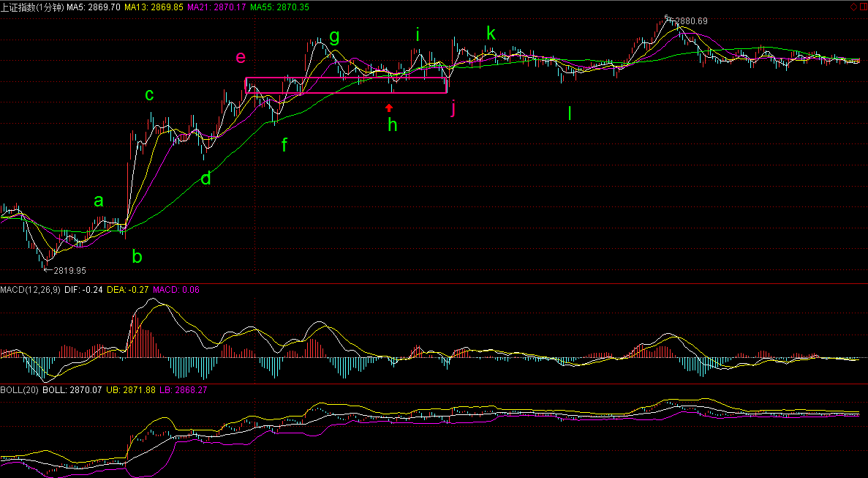Click the 上证指数(1分钟) chart title
This screenshot has width=868, height=478.
tap(33, 7)
